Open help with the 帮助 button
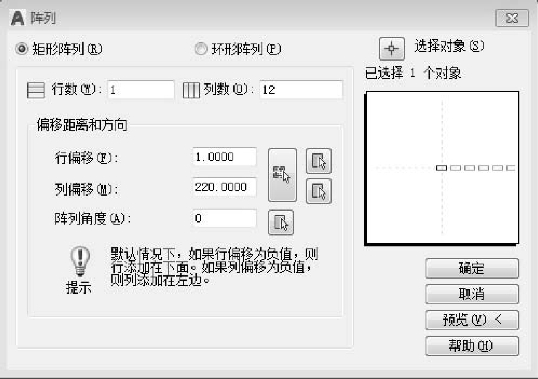538x379 pixels. pos(472,346)
